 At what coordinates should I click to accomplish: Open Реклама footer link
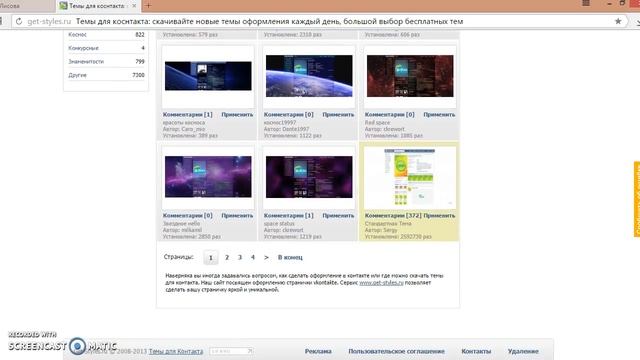pyautogui.click(x=318, y=351)
